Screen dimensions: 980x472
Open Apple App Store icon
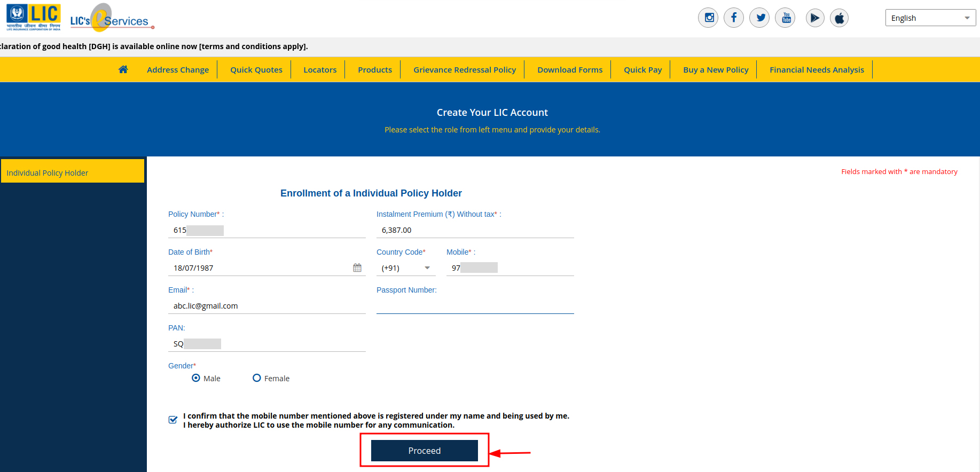[840, 18]
